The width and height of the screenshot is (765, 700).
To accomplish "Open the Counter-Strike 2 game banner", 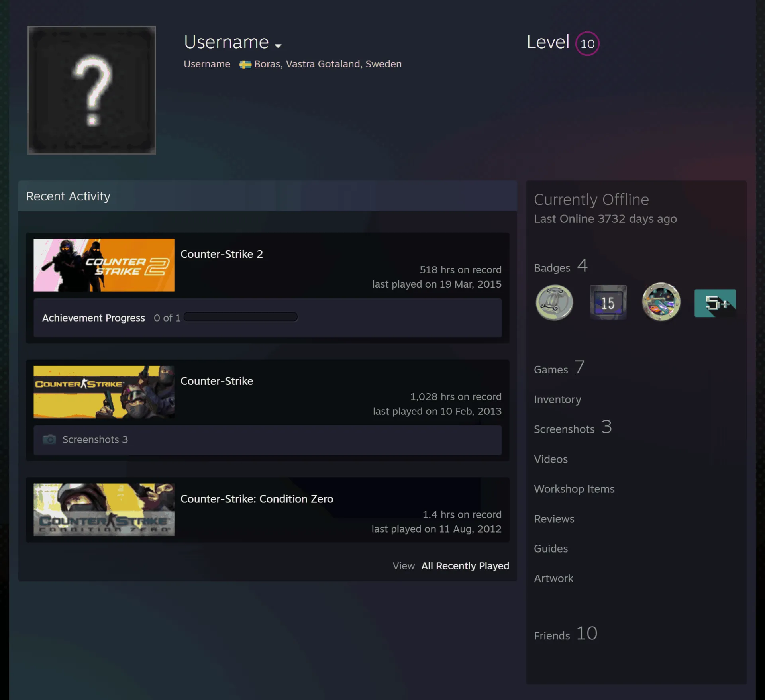I will click(x=104, y=265).
